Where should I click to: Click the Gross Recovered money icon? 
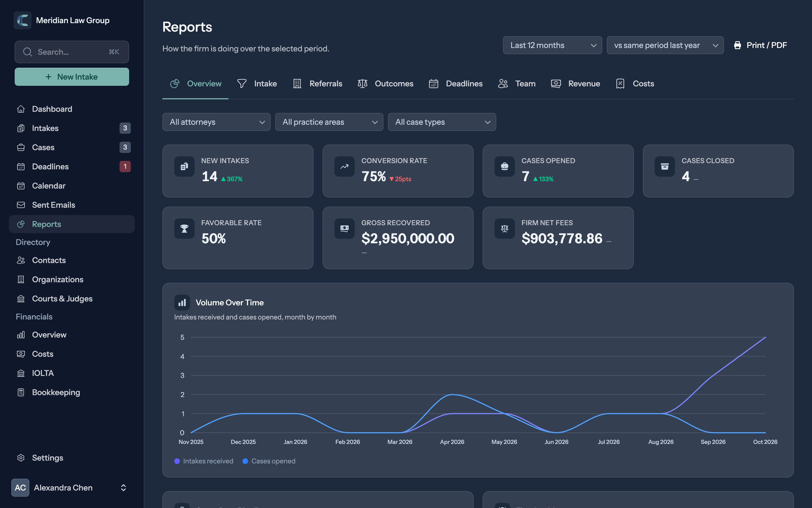(344, 229)
